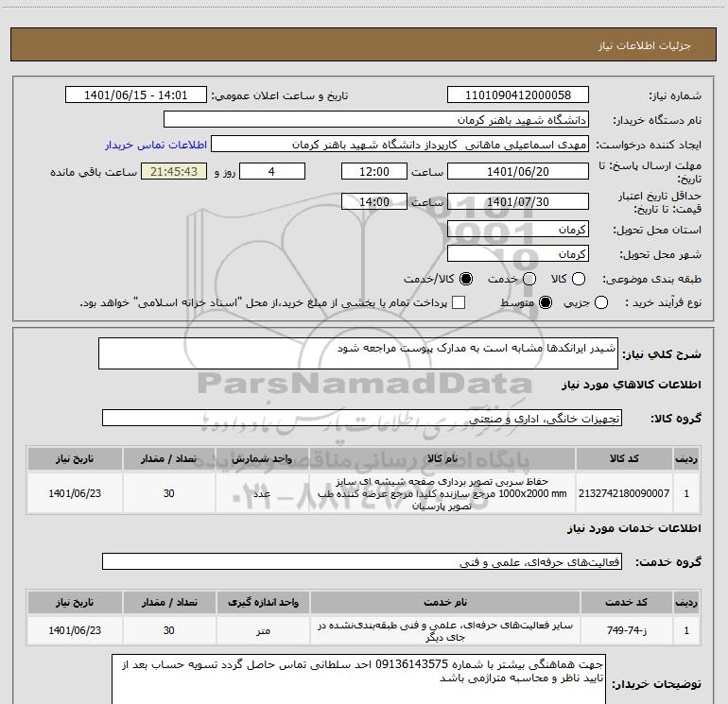Click the متر unit cell in services table
The width and height of the screenshot is (728, 704).
pyautogui.click(x=263, y=630)
